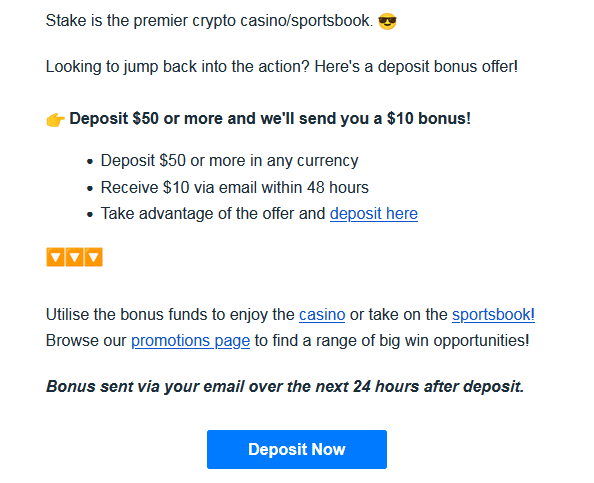
Task: Click the first orange down-arrow emoji
Action: (55, 257)
